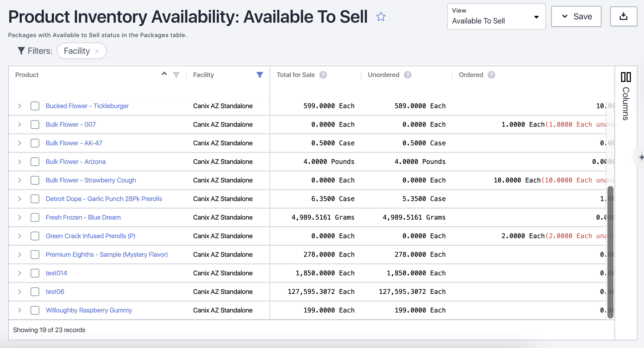Image resolution: width=644 pixels, height=348 pixels.
Task: Toggle Product column sort arrow
Action: tap(164, 73)
